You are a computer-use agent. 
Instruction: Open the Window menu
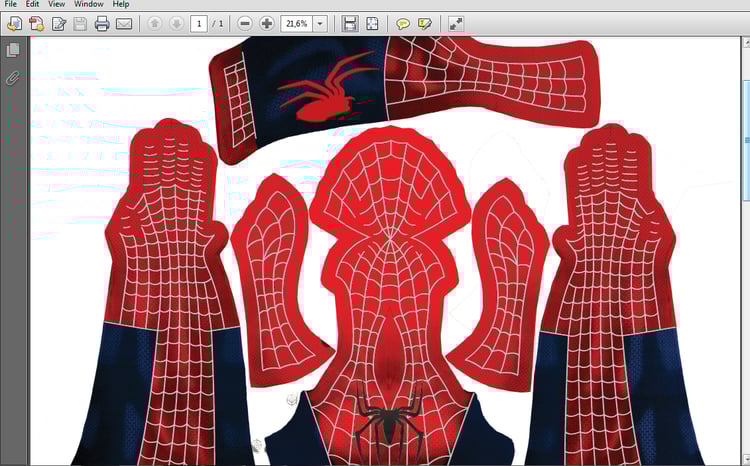(x=88, y=4)
